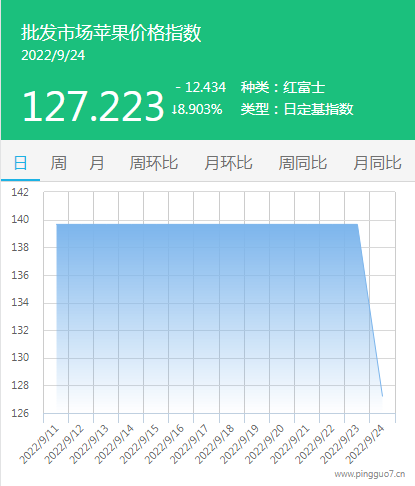Click the chart's final data point at 2022/9/24

pyautogui.click(x=382, y=396)
